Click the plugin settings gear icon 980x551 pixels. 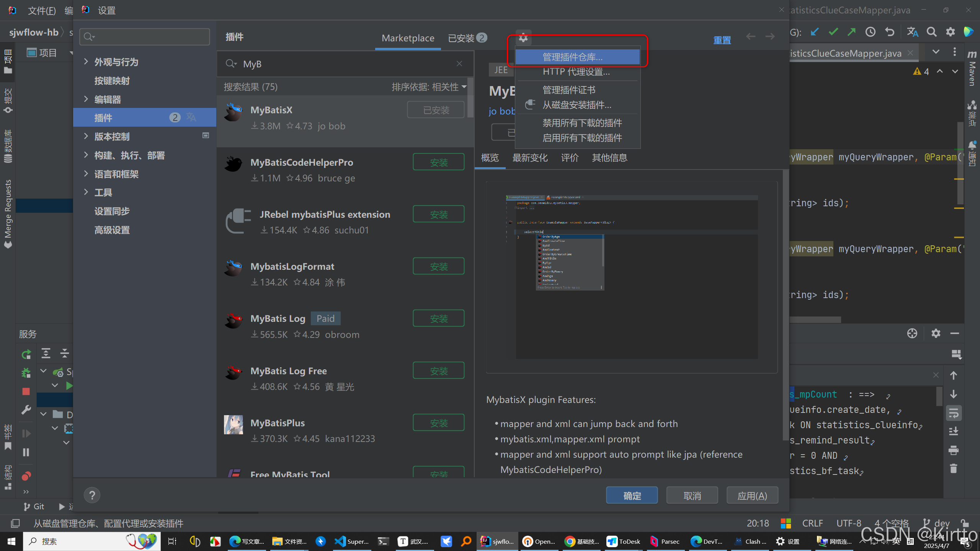(x=523, y=37)
